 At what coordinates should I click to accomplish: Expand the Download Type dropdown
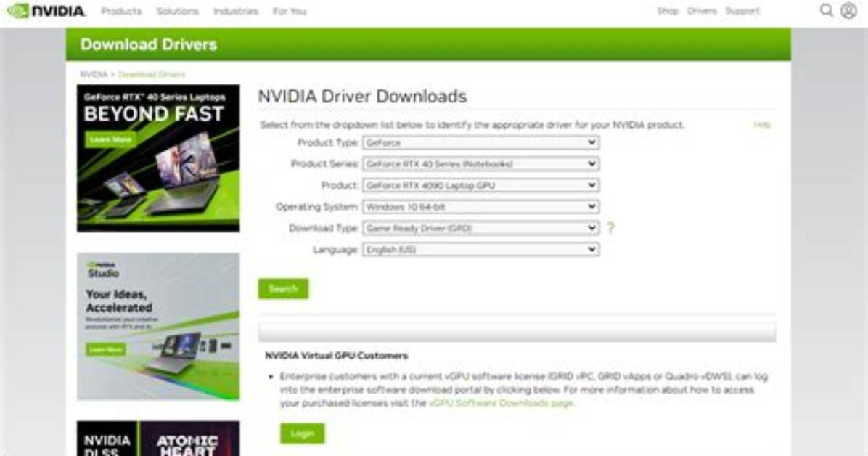click(481, 228)
